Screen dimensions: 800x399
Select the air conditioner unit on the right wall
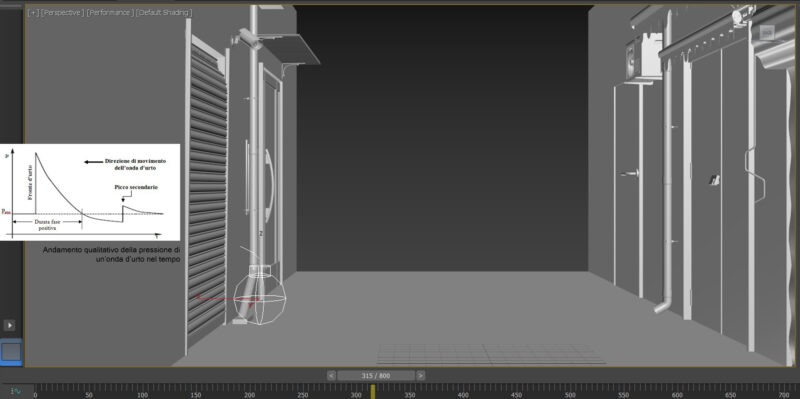click(x=644, y=56)
